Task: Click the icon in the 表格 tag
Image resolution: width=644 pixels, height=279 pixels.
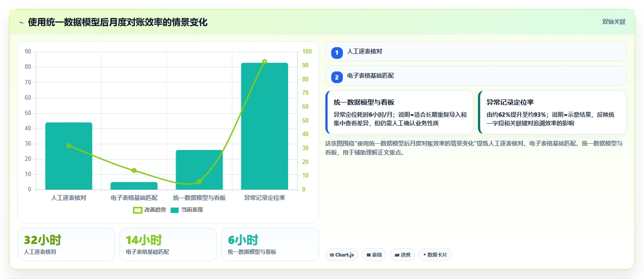Action: (368, 255)
